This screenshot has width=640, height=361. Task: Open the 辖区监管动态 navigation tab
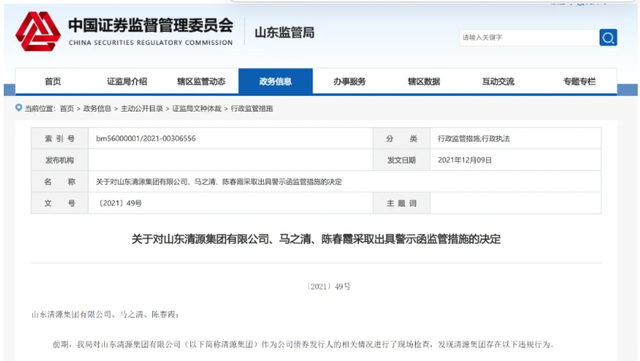201,81
